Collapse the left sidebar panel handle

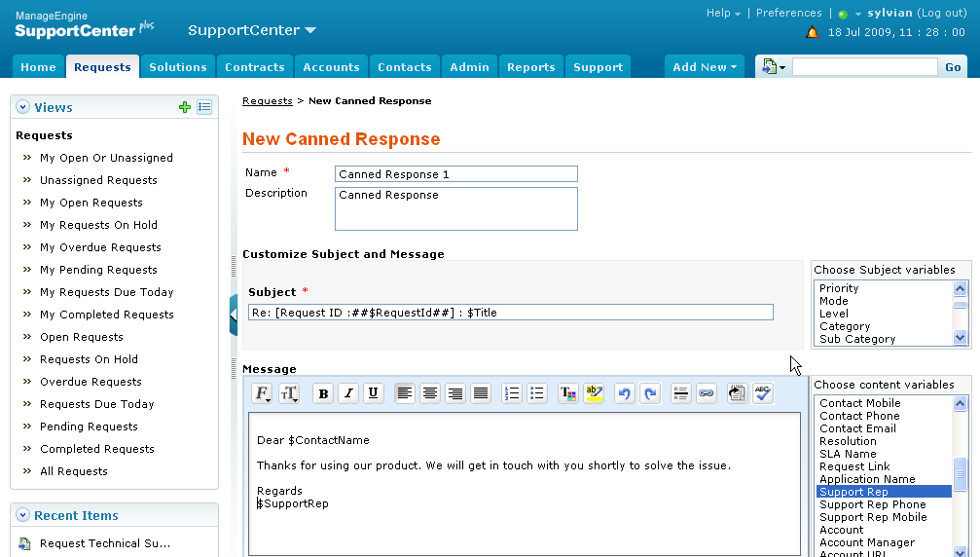point(234,316)
